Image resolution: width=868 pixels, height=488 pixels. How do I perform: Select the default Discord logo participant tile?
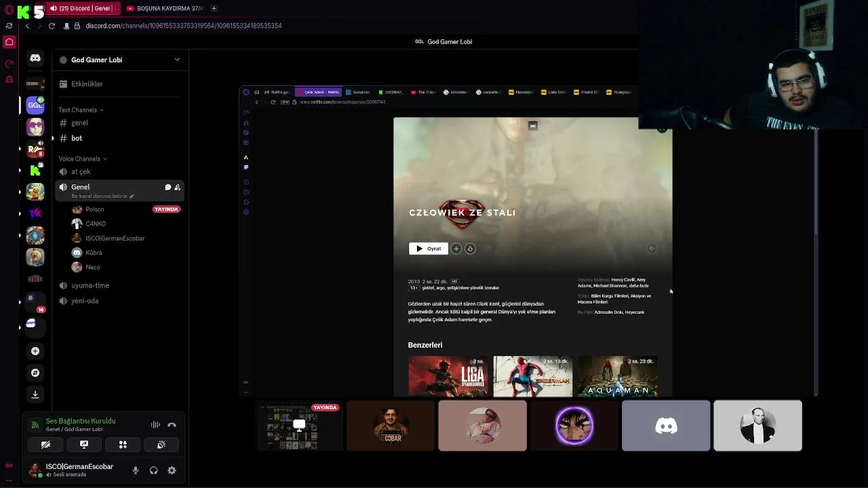[666, 426]
